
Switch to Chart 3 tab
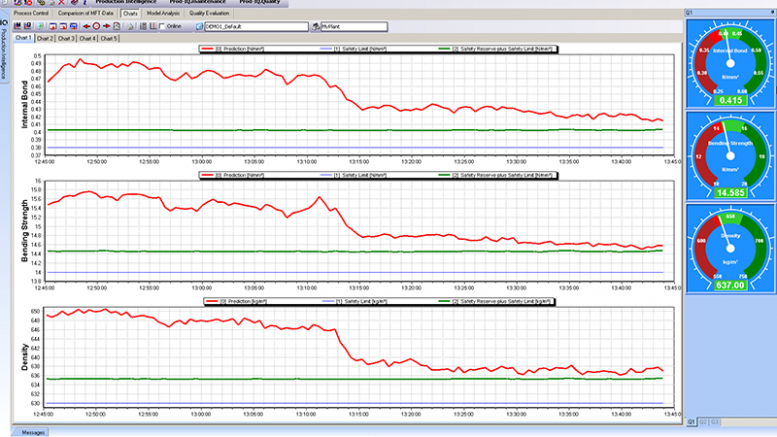pos(66,38)
